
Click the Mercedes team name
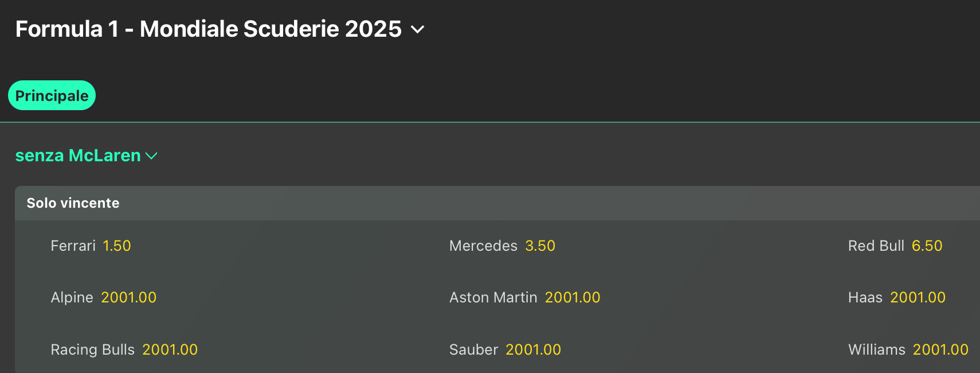pyautogui.click(x=483, y=246)
